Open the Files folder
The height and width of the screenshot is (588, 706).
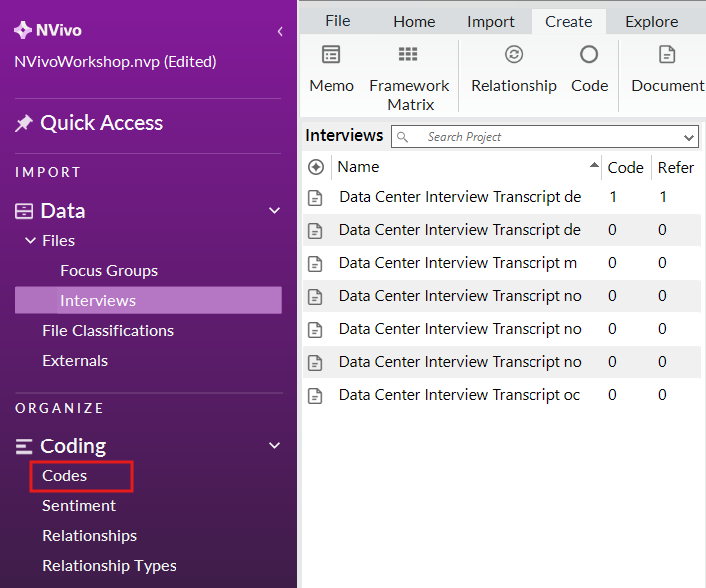point(58,241)
